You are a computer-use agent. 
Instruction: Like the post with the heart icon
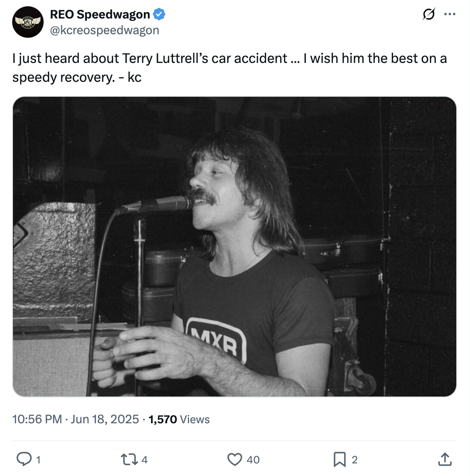coord(235,459)
